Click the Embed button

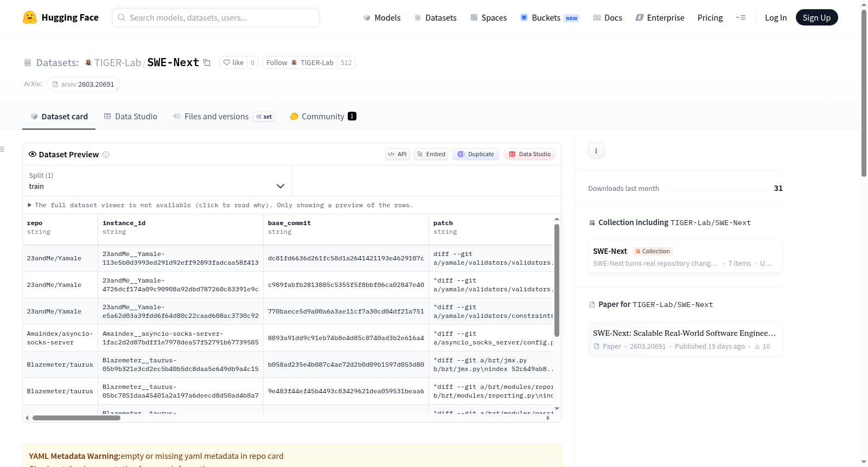point(432,154)
